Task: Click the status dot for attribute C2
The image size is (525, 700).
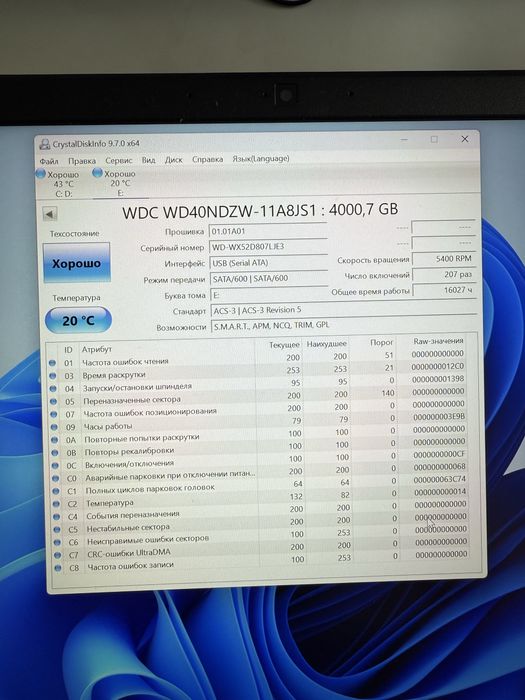Action: pyautogui.click(x=56, y=504)
